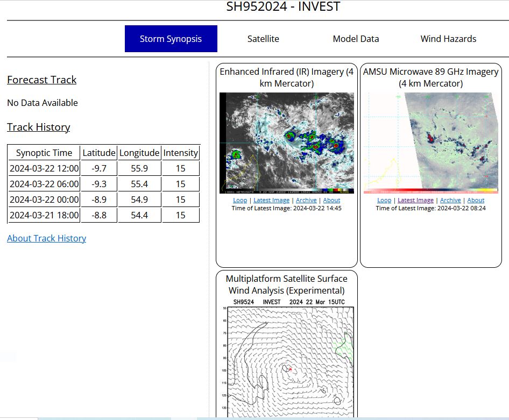Select the Model Data tab
This screenshot has width=509, height=420.
click(356, 39)
